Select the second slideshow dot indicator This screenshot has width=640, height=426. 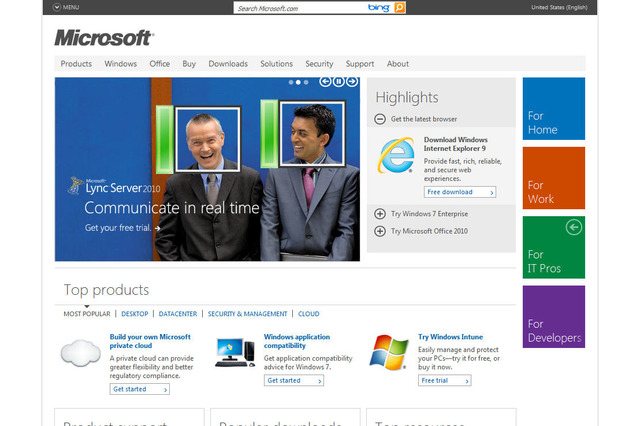tap(298, 82)
